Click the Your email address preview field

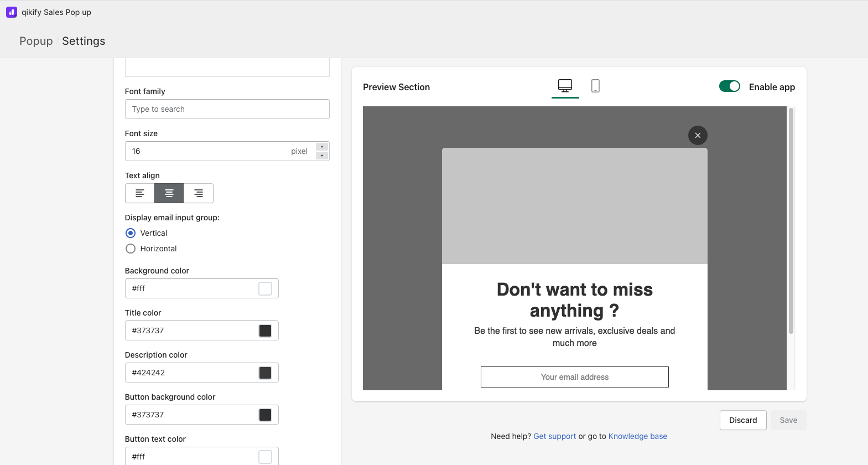[x=575, y=377]
